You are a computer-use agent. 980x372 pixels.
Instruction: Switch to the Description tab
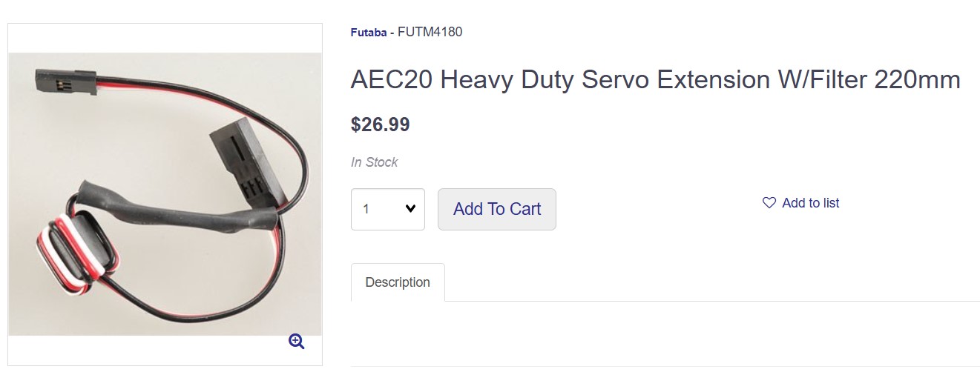point(398,282)
